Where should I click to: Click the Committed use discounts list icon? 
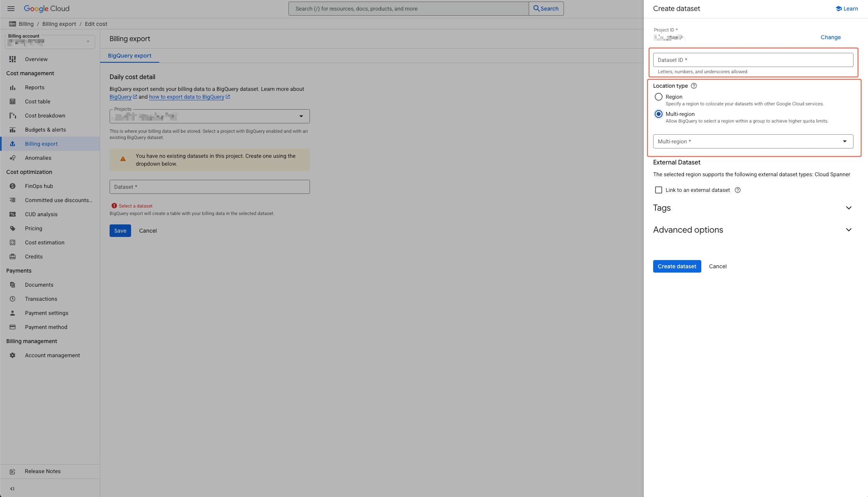[x=13, y=200]
